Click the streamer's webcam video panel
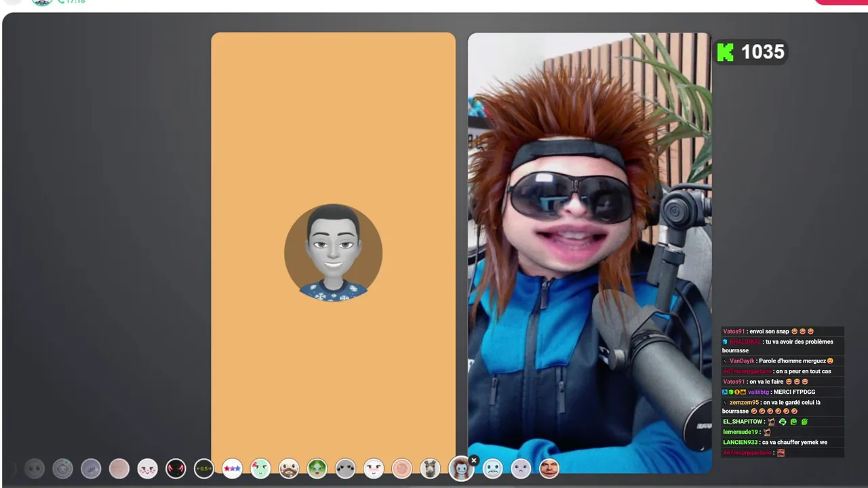 coord(589,252)
